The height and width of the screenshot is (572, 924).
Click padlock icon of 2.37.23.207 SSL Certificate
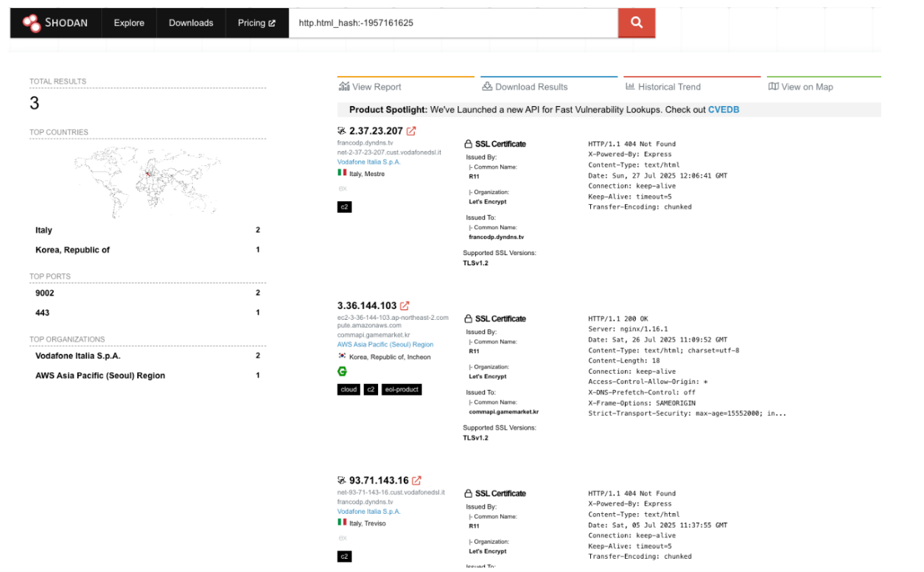pyautogui.click(x=468, y=144)
